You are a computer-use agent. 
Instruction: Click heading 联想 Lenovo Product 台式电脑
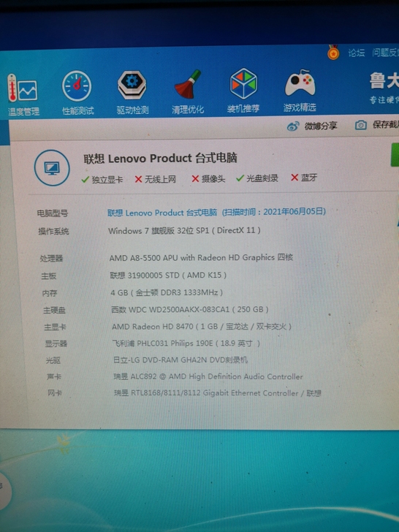point(160,158)
